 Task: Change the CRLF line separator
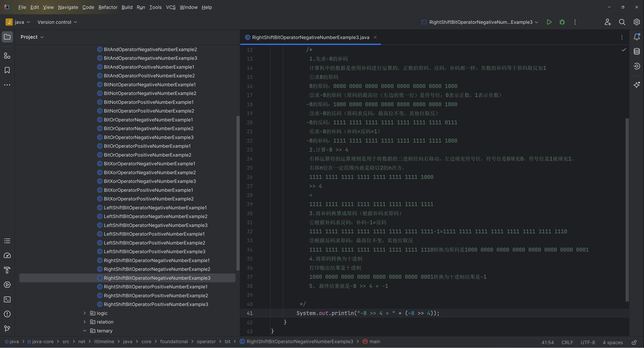pyautogui.click(x=567, y=342)
